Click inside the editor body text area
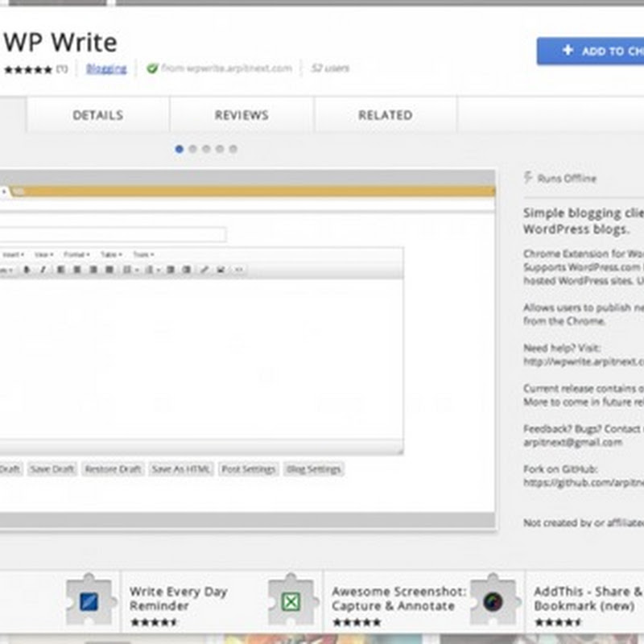Viewport: 644px width, 644px height. pos(200,358)
